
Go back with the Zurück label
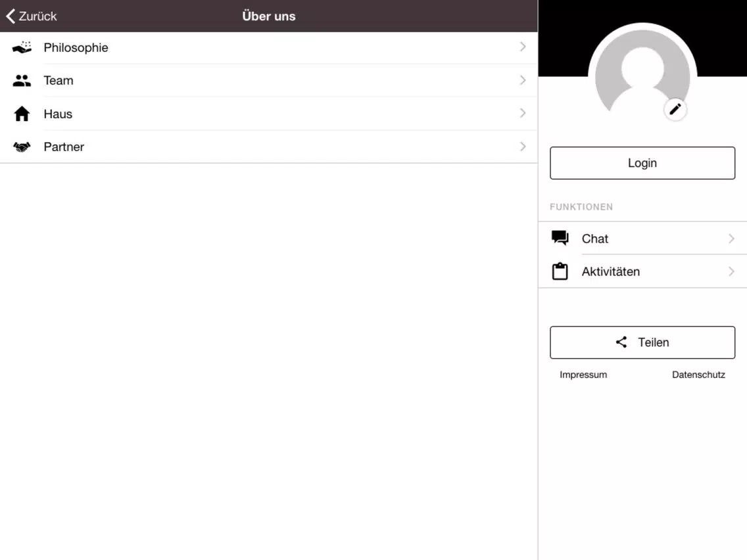tap(37, 16)
